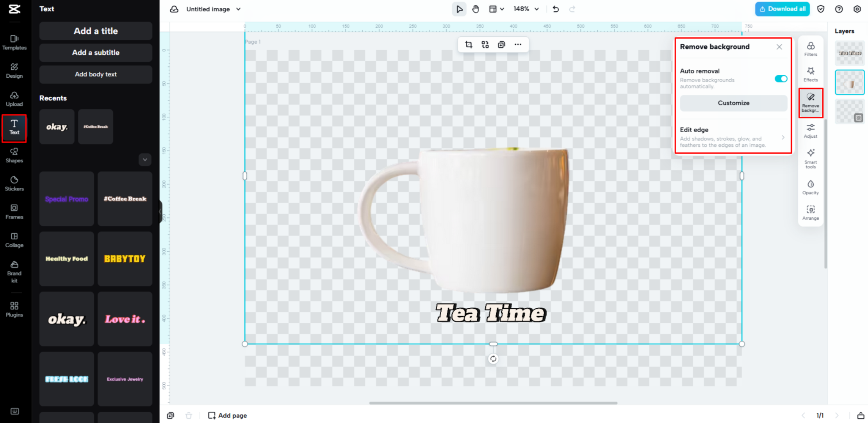The height and width of the screenshot is (423, 868).
Task: Select the Remove background tool
Action: coord(811,102)
